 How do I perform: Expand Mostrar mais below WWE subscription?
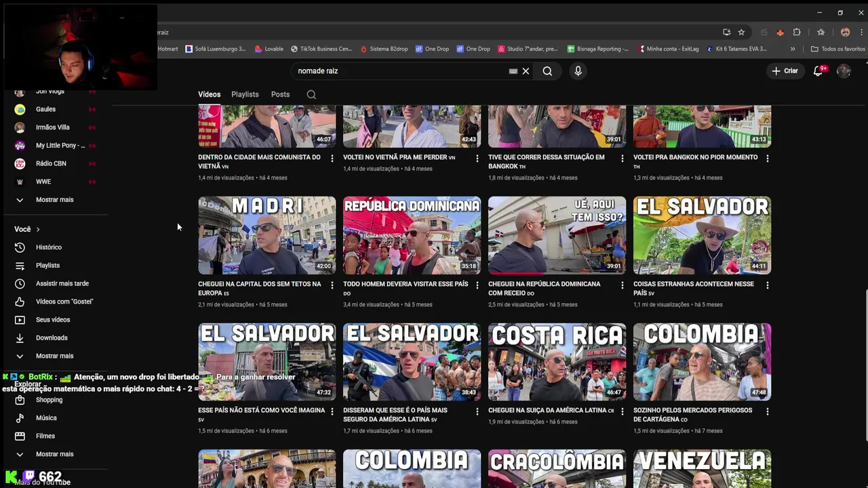click(x=56, y=199)
